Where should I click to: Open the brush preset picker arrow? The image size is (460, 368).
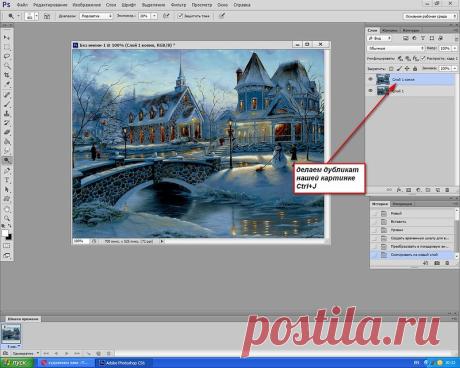[x=36, y=16]
